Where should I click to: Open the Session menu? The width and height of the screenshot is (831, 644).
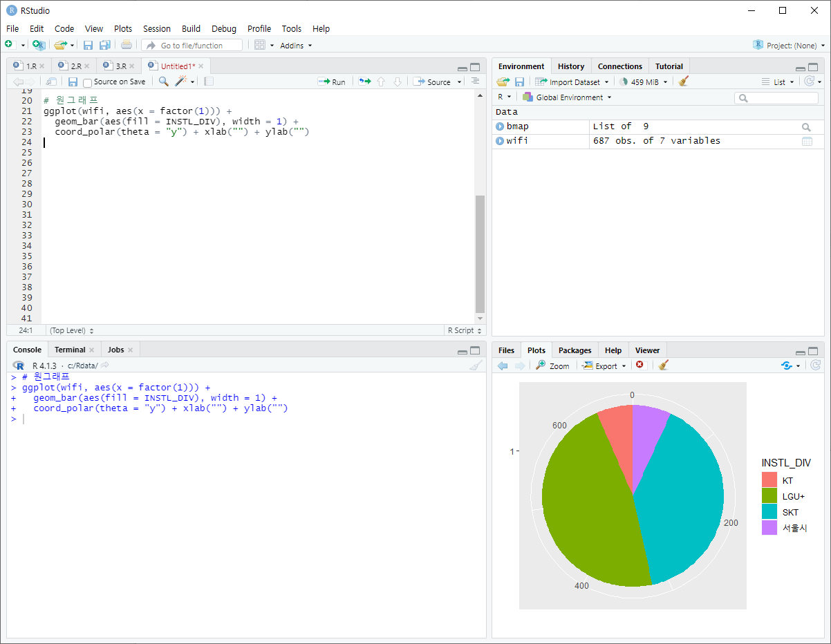pyautogui.click(x=157, y=28)
